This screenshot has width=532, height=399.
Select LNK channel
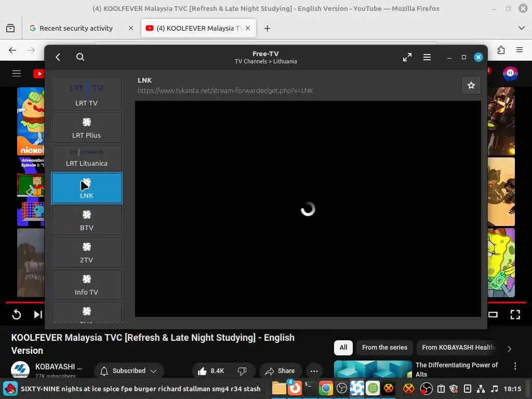87,188
